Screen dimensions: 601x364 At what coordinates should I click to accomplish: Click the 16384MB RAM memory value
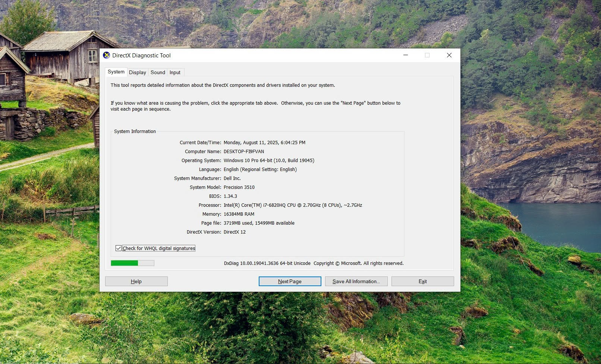[x=239, y=214]
